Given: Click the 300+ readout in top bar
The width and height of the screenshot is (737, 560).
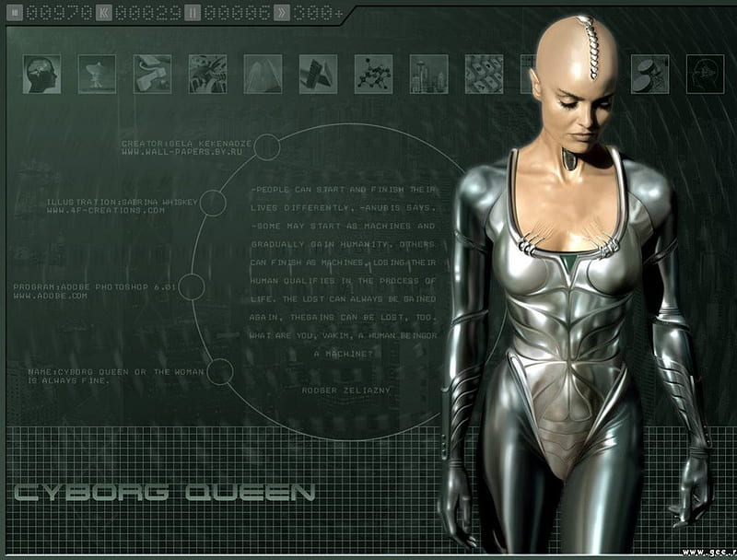Looking at the screenshot, I should pos(318,13).
